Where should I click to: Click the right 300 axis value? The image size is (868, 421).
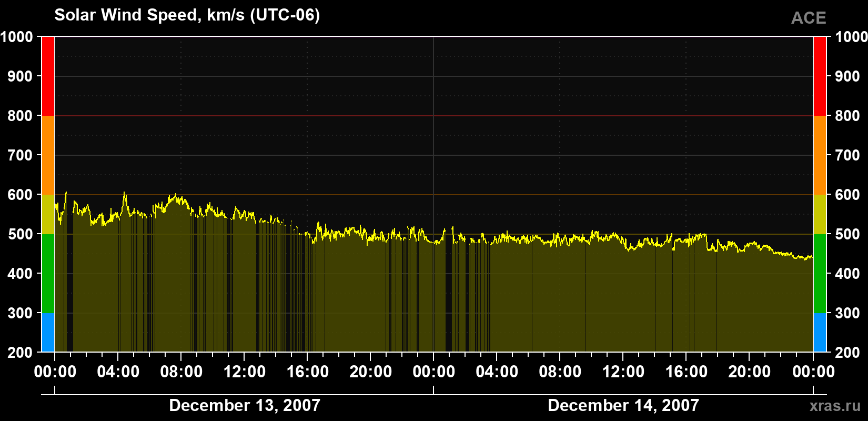pyautogui.click(x=848, y=313)
